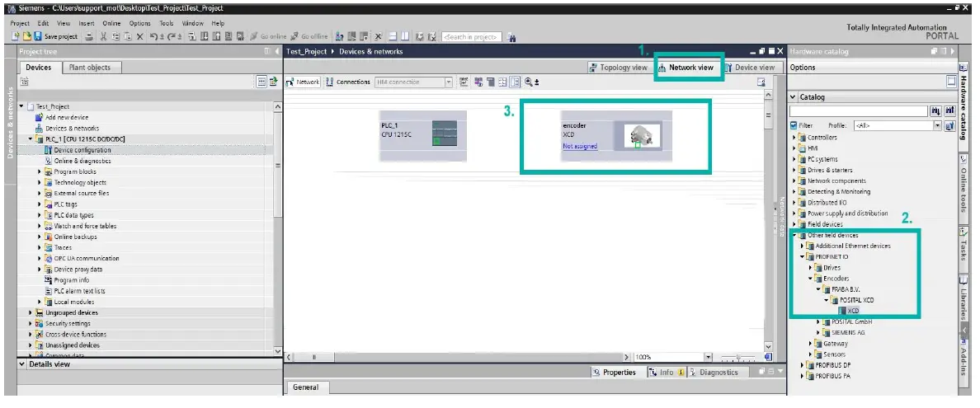Open the Profile <All> dropdown

937,125
